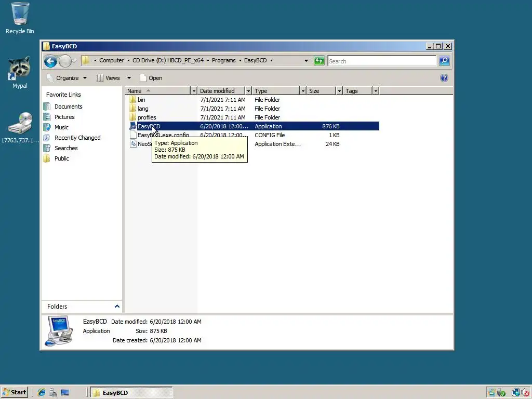Expand the Views dropdown arrow

point(129,78)
